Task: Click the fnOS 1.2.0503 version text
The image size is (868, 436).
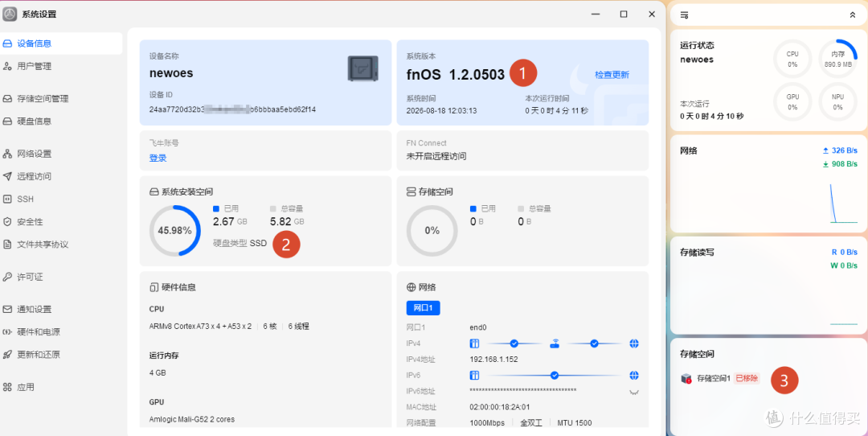Action: tap(456, 74)
